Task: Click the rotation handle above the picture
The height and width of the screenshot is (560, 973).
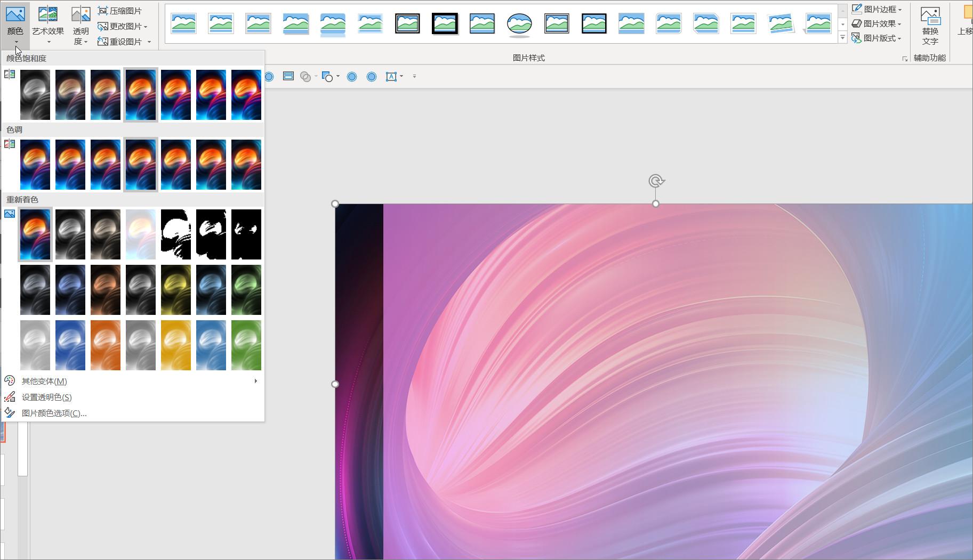Action: click(656, 181)
